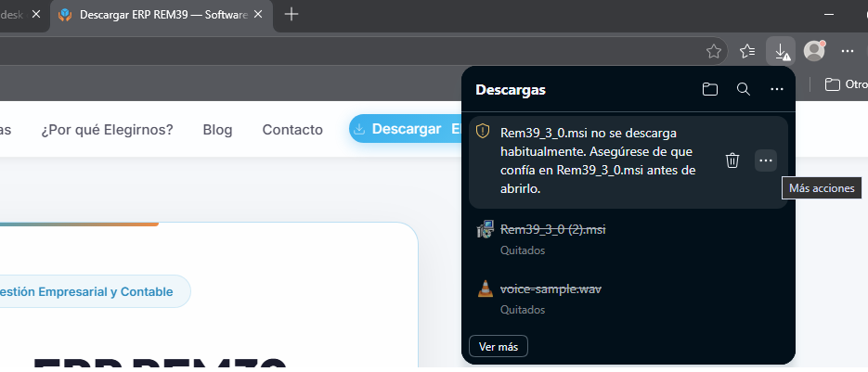
Task: Click the Descargas panel title
Action: [511, 90]
